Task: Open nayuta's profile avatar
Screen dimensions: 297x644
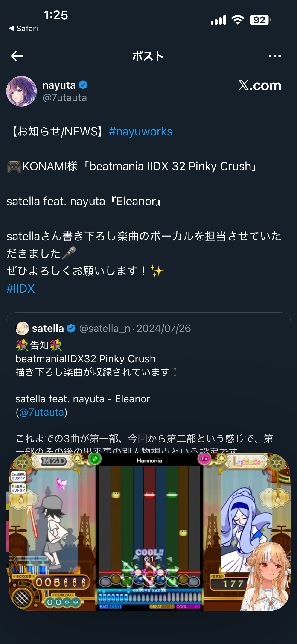Action: (21, 91)
